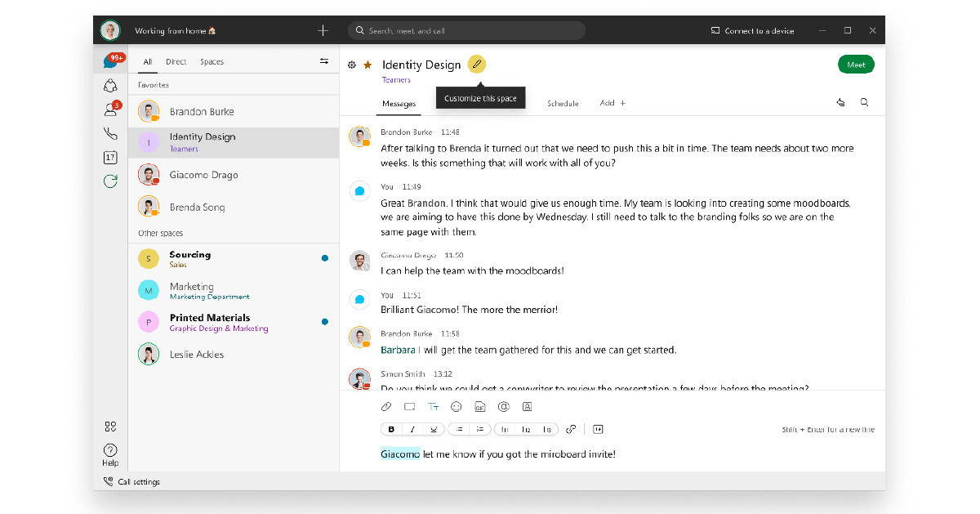Collapse the Favorites section

click(153, 84)
